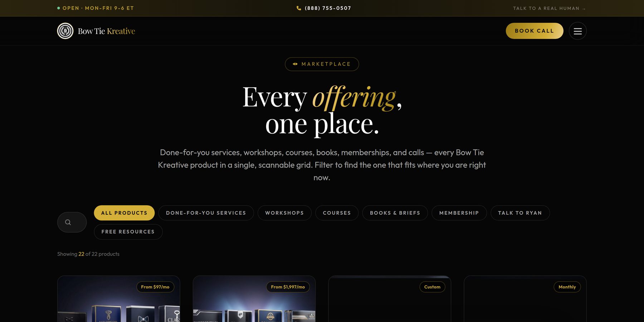The height and width of the screenshot is (322, 644).
Task: Click the bow tie icon in the Marketplace badge
Action: 295,64
